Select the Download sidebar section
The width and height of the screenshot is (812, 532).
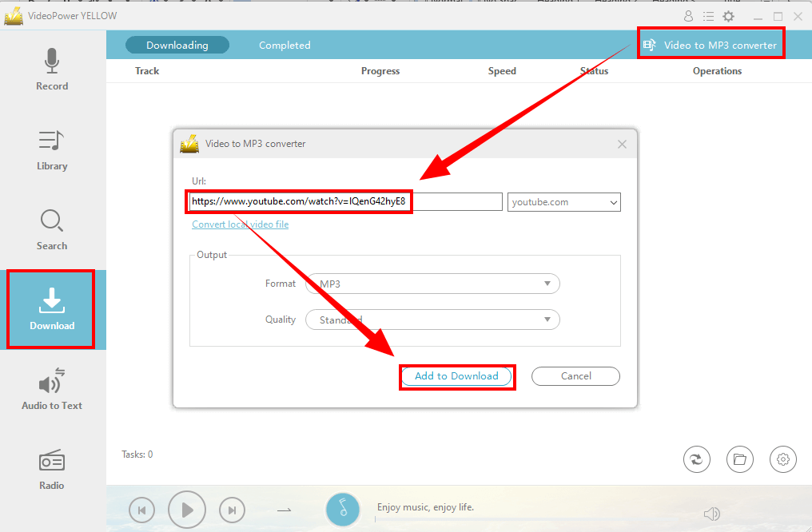pyautogui.click(x=52, y=309)
